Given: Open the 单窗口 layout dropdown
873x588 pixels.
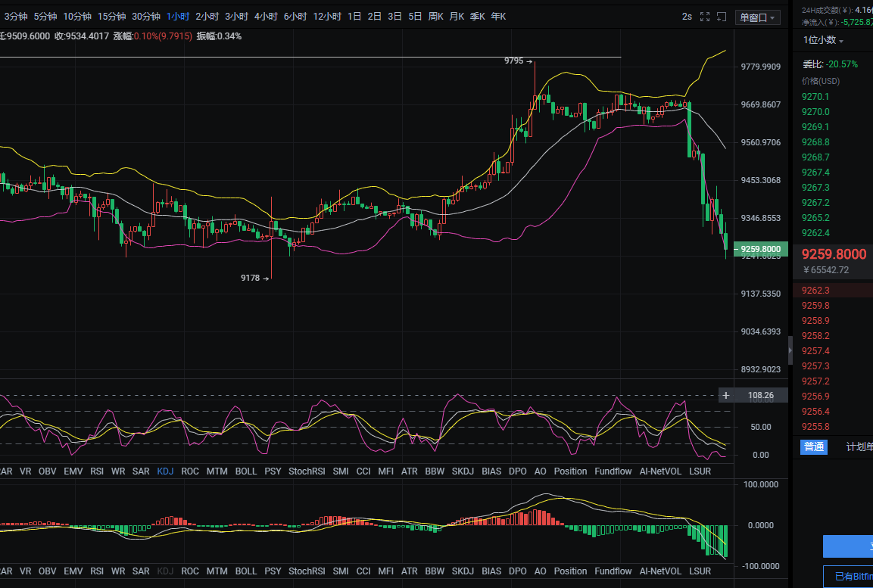Looking at the screenshot, I should [757, 17].
